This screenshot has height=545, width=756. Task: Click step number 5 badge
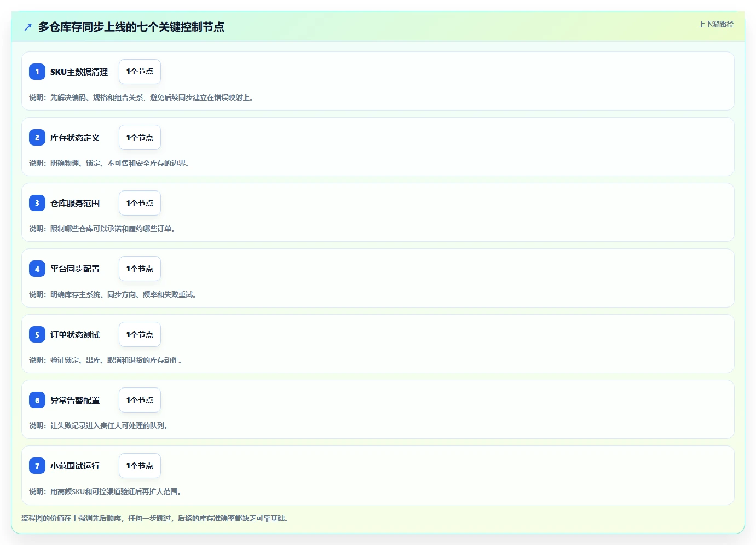37,334
